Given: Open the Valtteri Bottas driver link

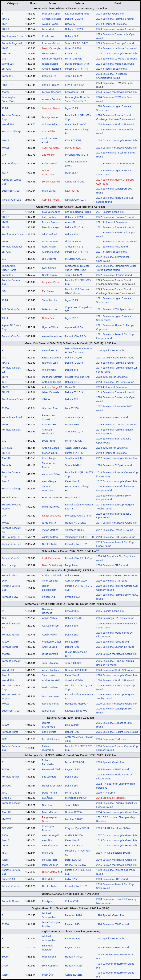Looking at the screenshot, I should [x=50, y=350].
